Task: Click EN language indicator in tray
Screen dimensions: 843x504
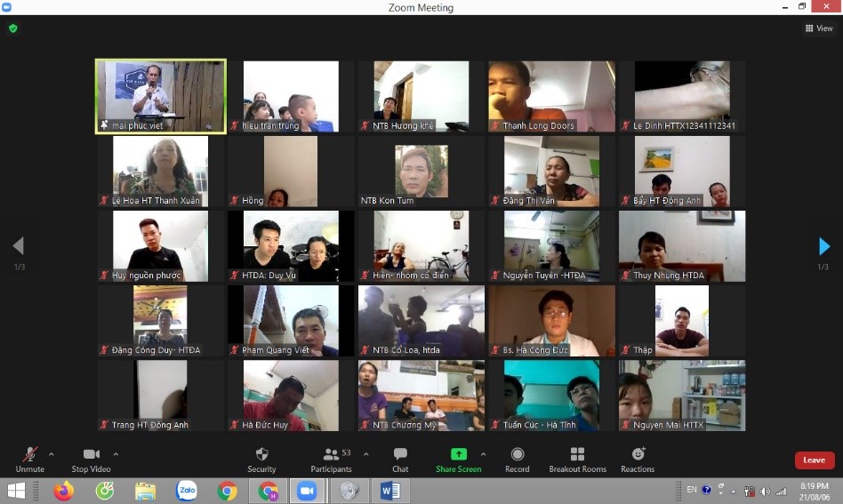Action: click(x=692, y=490)
